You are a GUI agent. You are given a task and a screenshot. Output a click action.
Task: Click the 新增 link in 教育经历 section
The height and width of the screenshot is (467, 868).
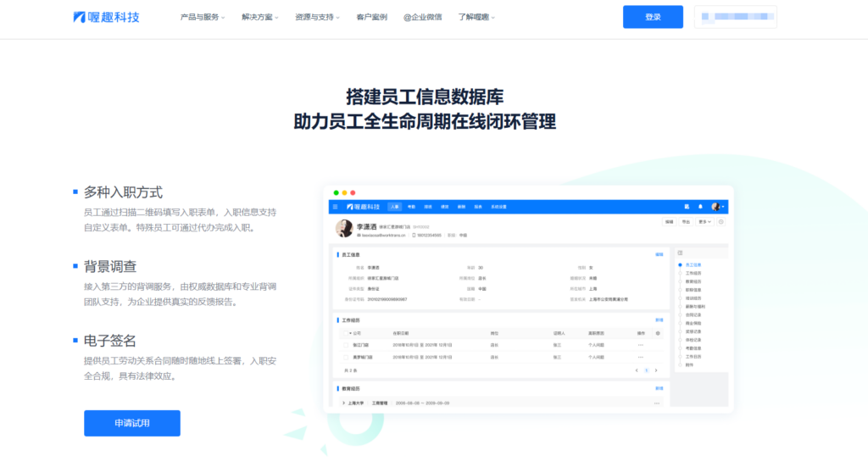click(x=659, y=389)
